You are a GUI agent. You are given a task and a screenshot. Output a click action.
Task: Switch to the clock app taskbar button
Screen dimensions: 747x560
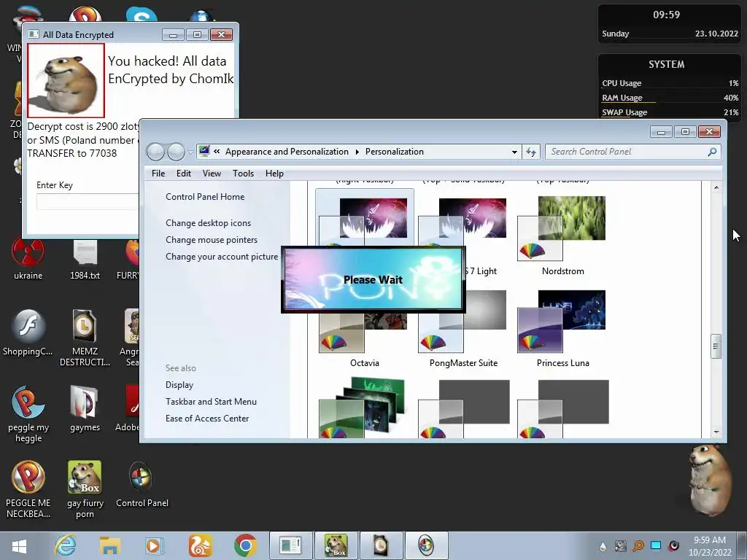pos(381,545)
